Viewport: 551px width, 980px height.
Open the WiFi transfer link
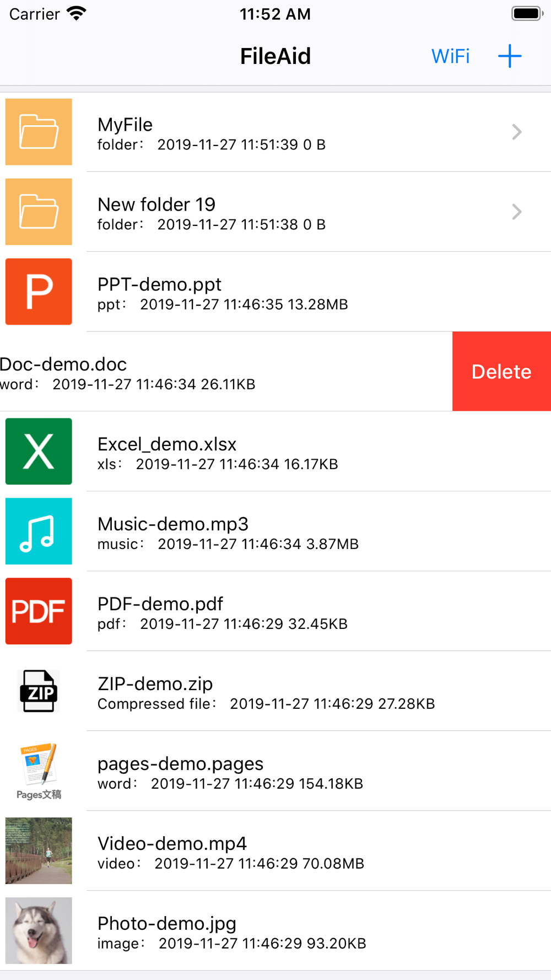450,56
